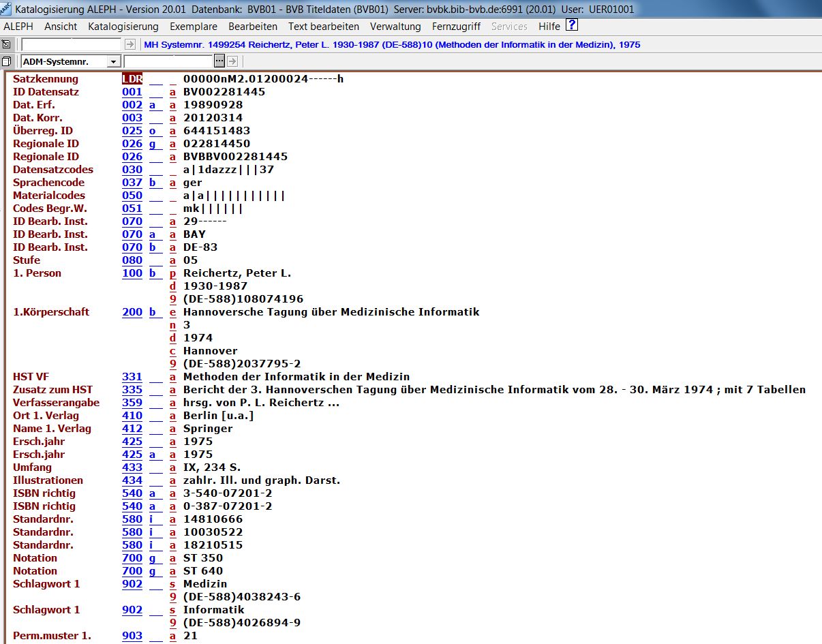Open the Fernzugriff menu
The width and height of the screenshot is (822, 644).
[x=456, y=26]
